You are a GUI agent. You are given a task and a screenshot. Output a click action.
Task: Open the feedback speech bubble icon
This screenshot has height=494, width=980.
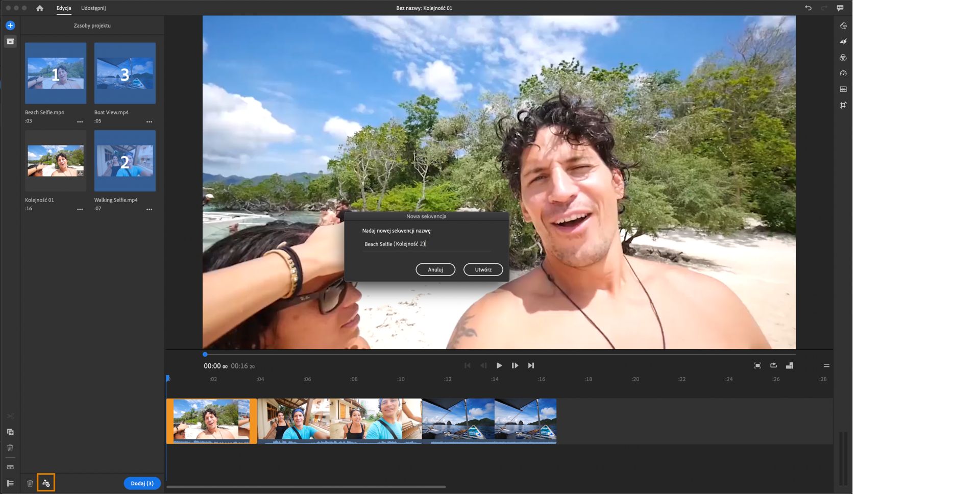840,8
